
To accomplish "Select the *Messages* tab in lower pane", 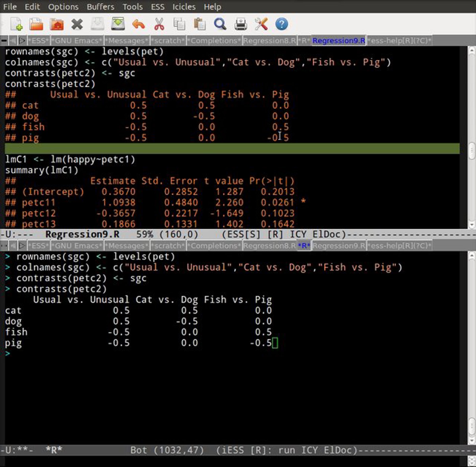I will point(127,245).
